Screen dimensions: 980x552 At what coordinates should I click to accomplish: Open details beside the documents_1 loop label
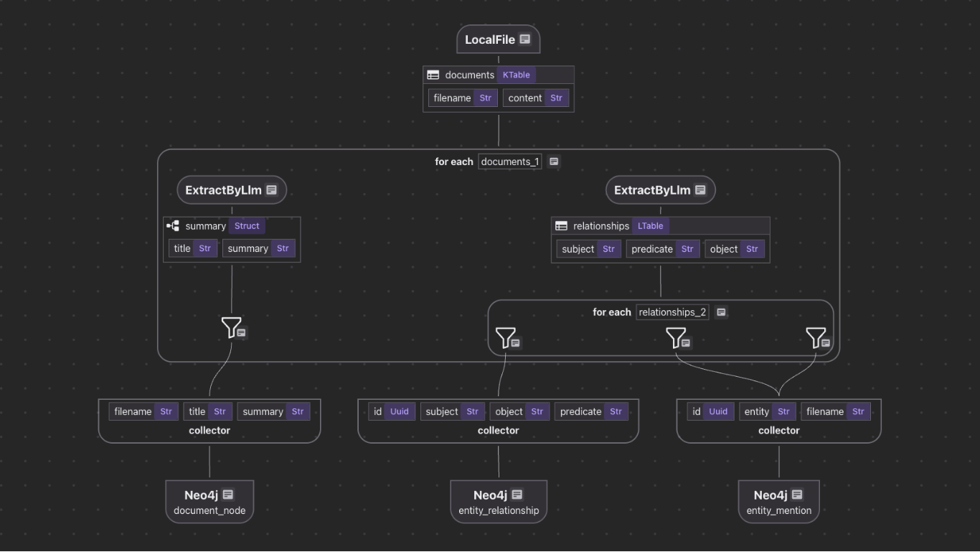(x=554, y=161)
